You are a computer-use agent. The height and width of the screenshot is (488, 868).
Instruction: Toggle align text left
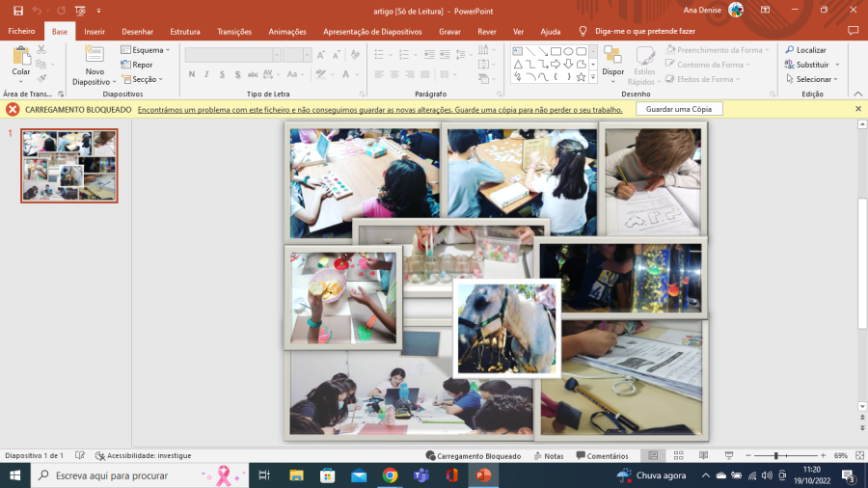[379, 74]
